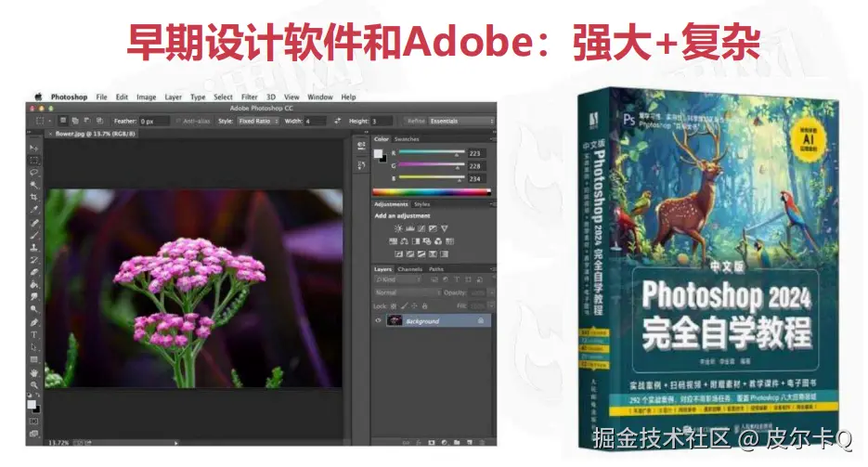Image resolution: width=868 pixels, height=467 pixels.
Task: Select the Rectangle shape tool
Action: (33, 359)
